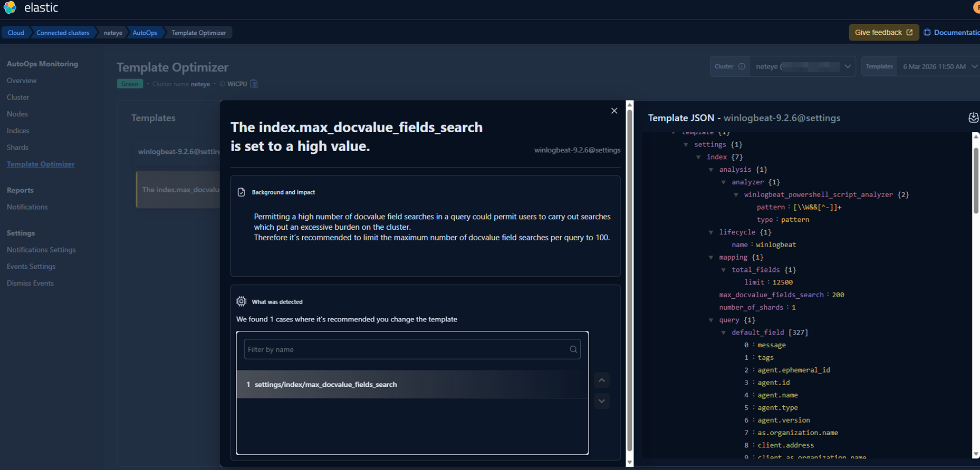This screenshot has height=470, width=980.
Task: Go to previous detected case arrow
Action: pos(602,380)
